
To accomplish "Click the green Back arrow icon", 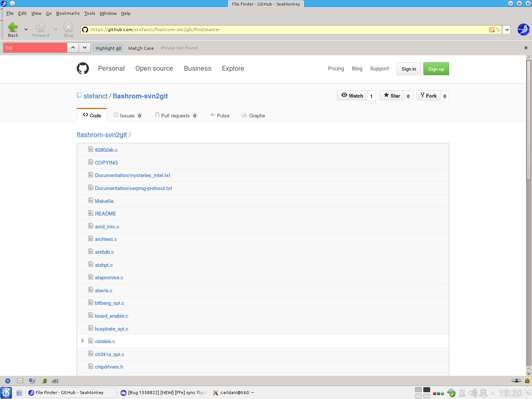I will (13, 27).
